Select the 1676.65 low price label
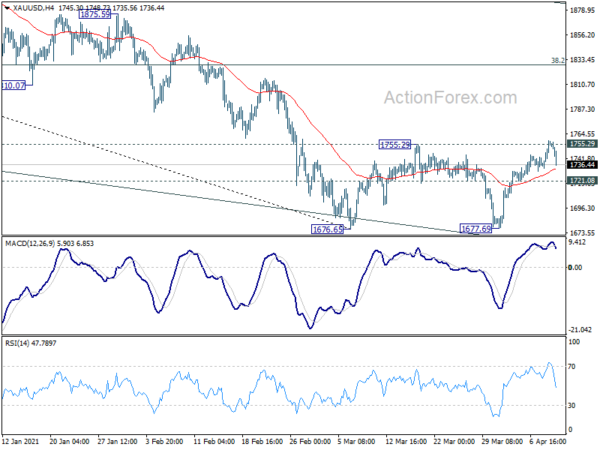 point(329,229)
